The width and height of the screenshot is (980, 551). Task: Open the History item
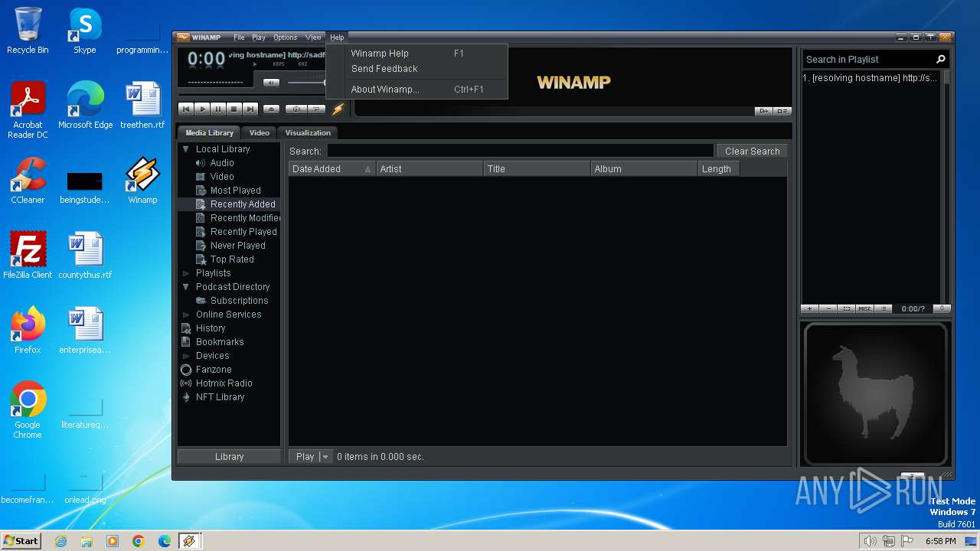211,328
